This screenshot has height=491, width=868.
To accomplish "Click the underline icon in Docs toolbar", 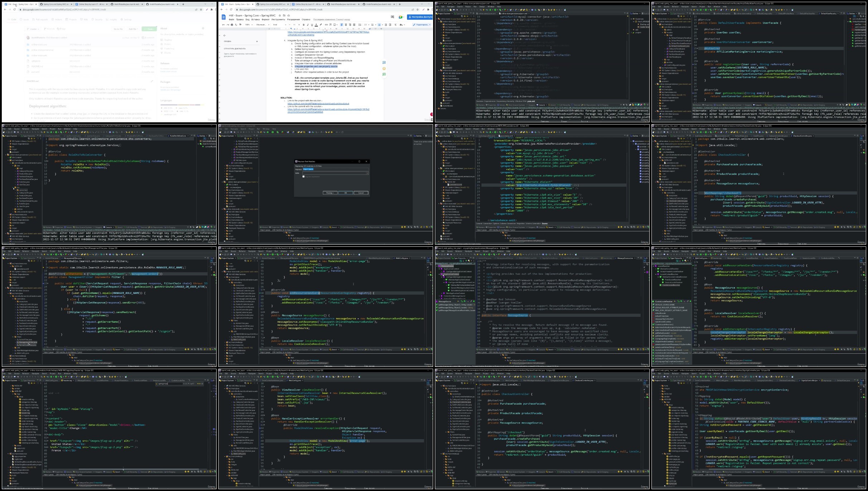I will coord(312,25).
